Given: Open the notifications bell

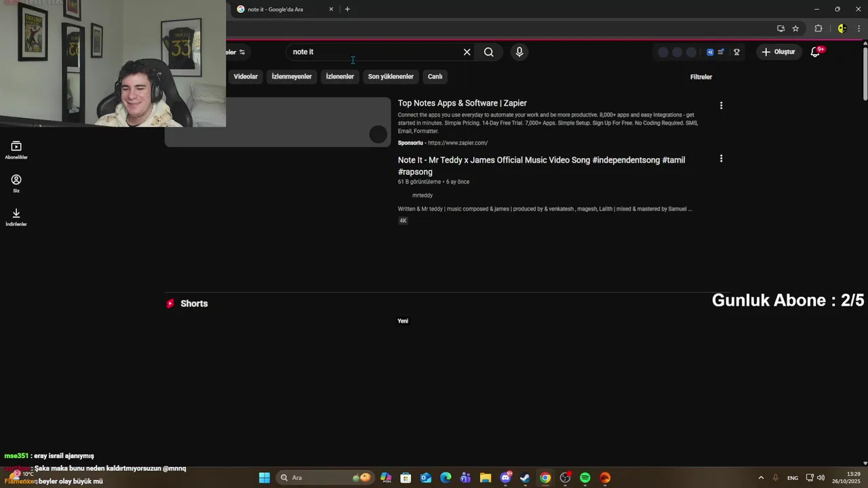Looking at the screenshot, I should [x=816, y=52].
